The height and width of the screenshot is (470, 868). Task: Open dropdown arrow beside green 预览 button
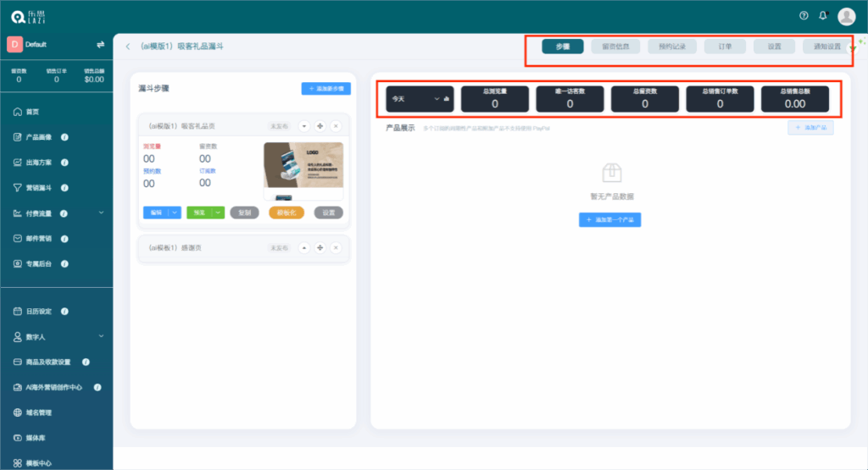coord(218,213)
